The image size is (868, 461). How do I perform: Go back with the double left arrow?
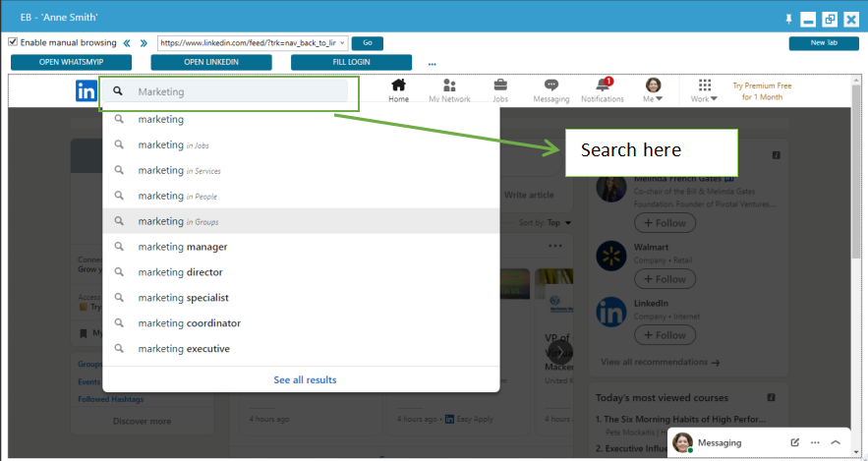pos(127,43)
